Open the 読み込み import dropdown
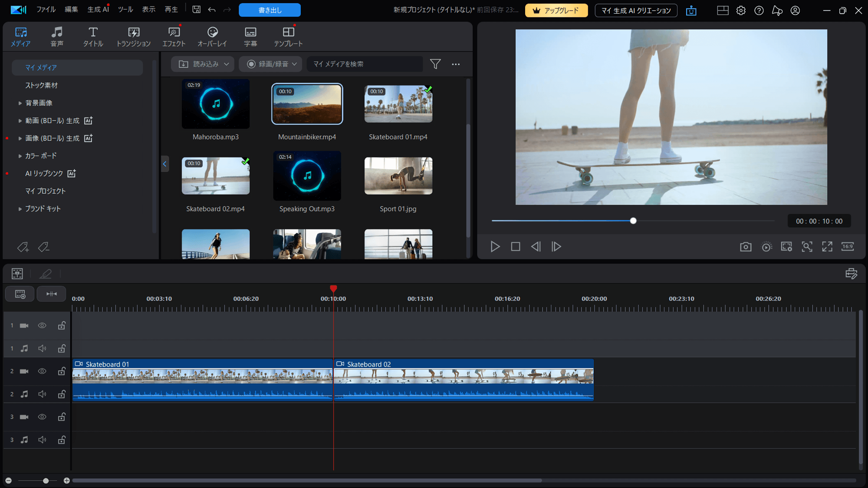 click(x=203, y=64)
